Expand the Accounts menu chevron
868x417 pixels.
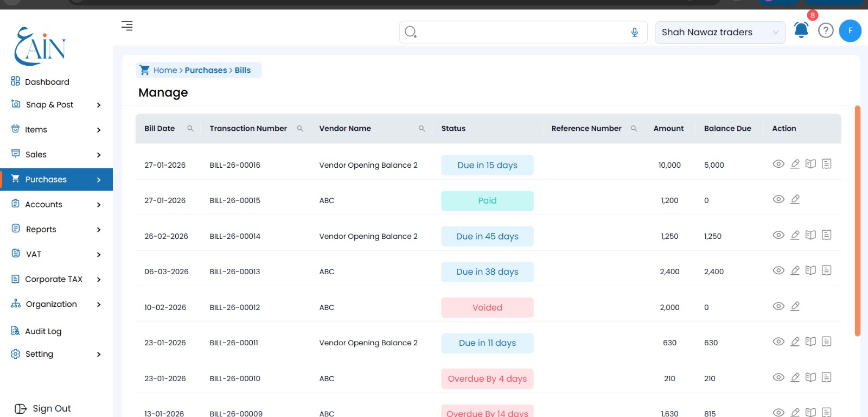coord(99,205)
